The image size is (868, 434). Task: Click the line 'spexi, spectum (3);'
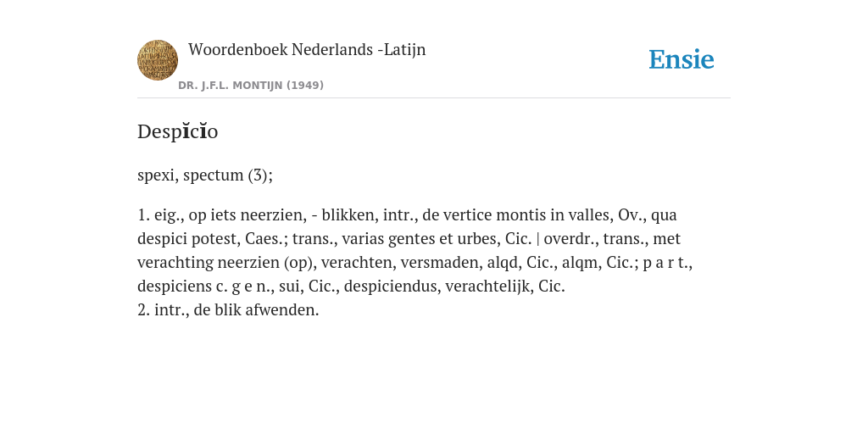(205, 175)
